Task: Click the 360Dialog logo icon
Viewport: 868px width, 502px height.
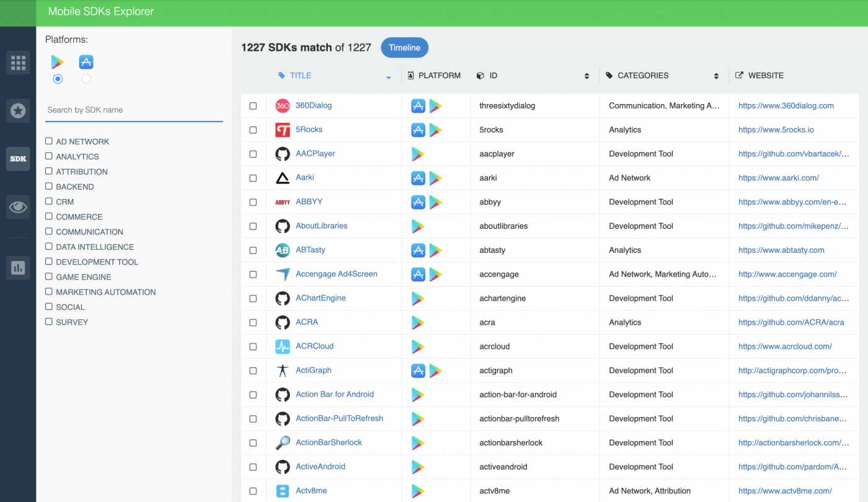Action: pos(283,106)
